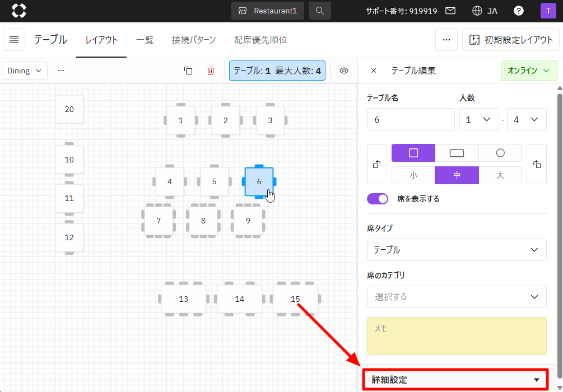Click the テーブル名 input field
The height and width of the screenshot is (392, 563).
[411, 119]
